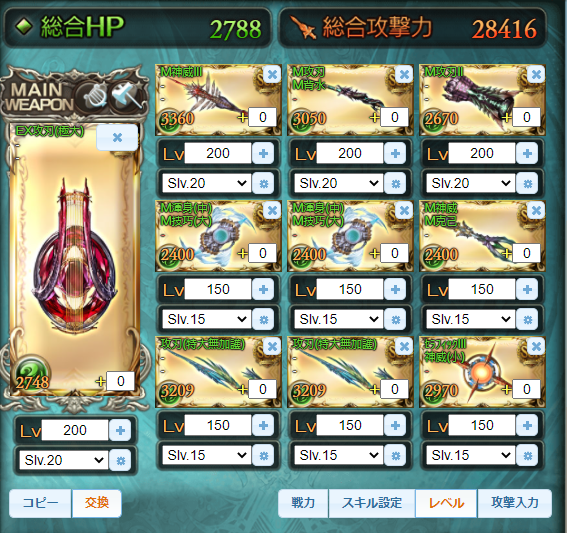Click the plus-bonus field on the 2970 weapon
The height and width of the screenshot is (533, 567).
(x=526, y=389)
